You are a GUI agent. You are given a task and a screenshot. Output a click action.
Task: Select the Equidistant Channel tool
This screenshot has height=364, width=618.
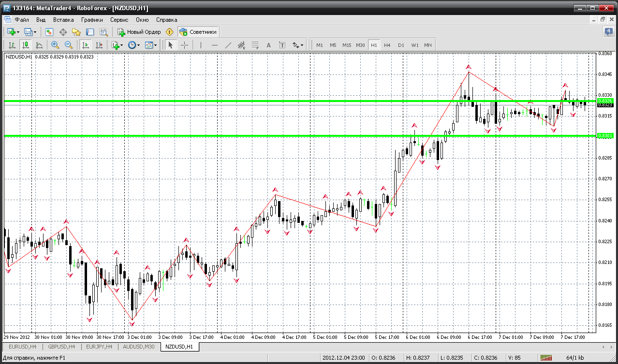[x=242, y=45]
